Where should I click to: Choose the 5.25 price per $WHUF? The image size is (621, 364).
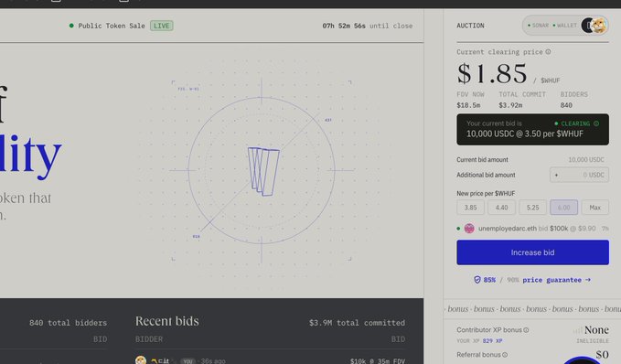tap(532, 208)
